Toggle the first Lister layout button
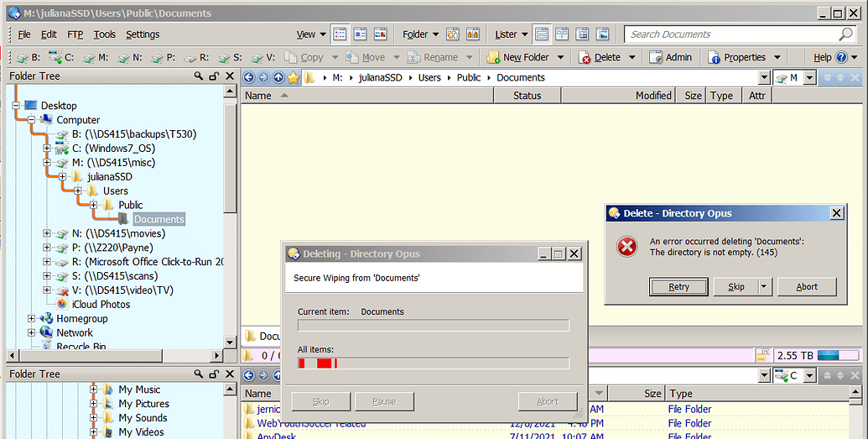Screen dimensions: 868x439 click(x=541, y=34)
